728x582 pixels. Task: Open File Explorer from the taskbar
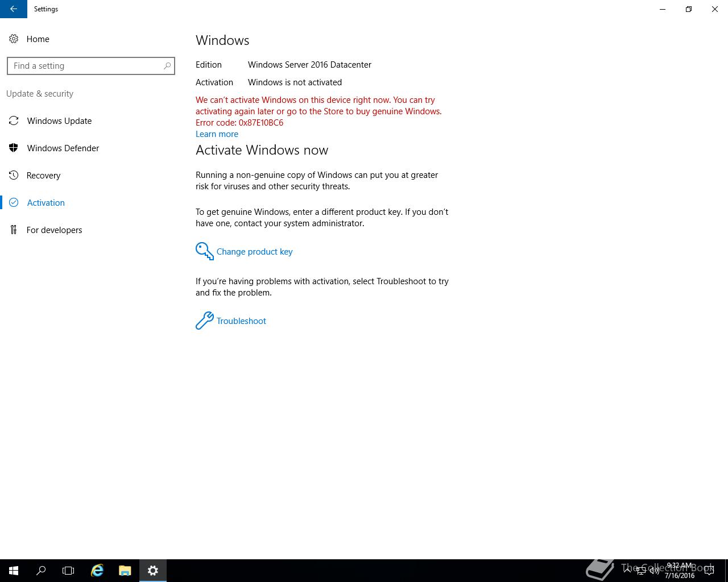[125, 571]
